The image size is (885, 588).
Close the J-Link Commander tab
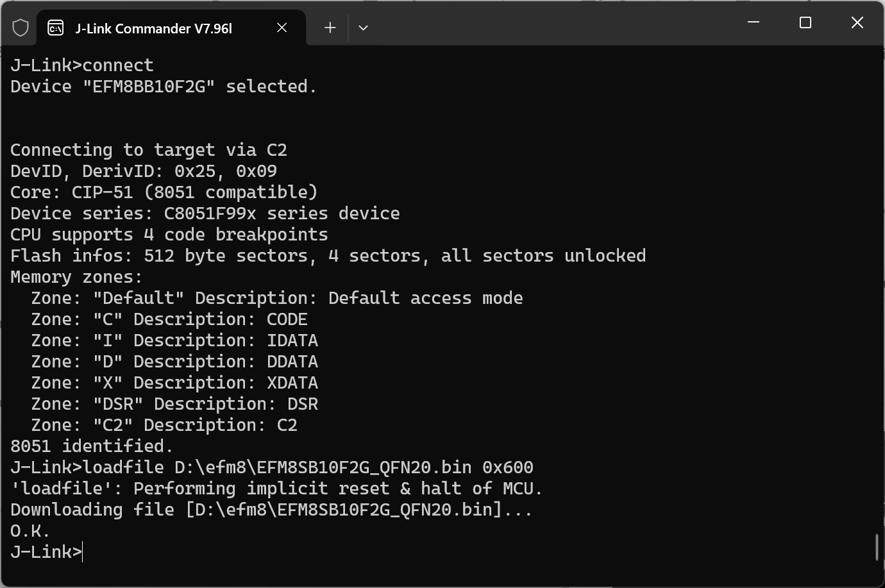point(282,28)
